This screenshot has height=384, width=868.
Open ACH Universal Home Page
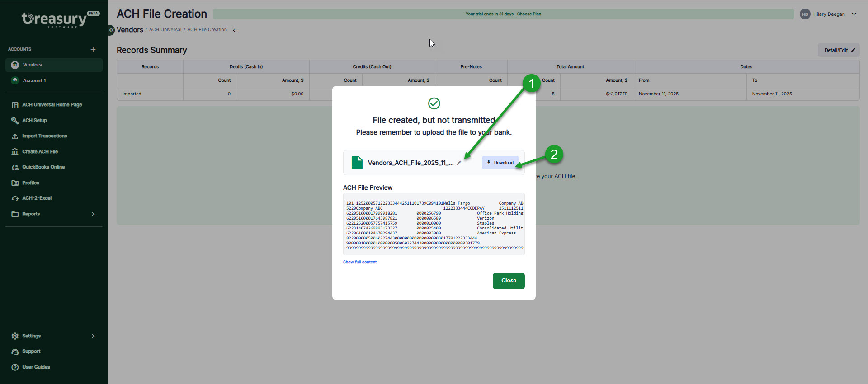(x=52, y=105)
